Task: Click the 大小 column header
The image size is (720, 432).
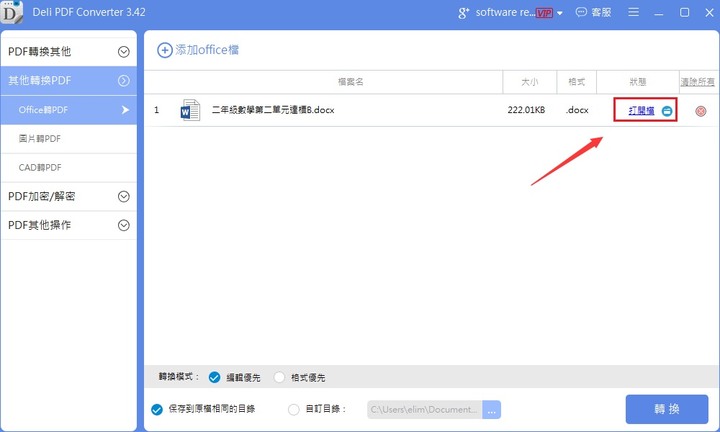Action: pos(529,82)
